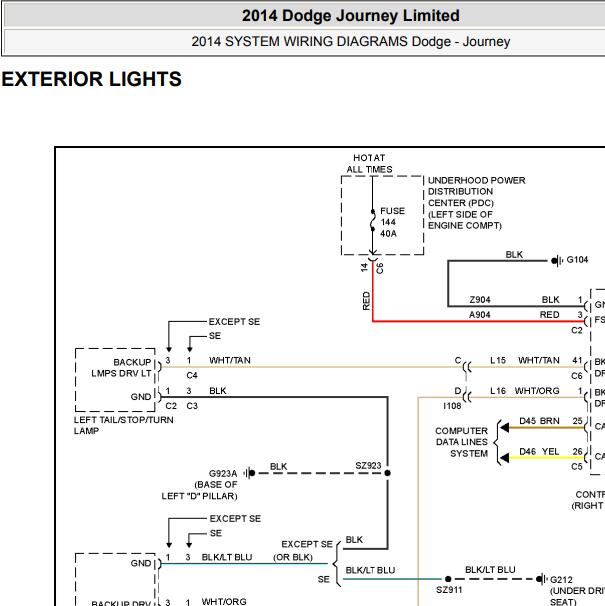Click pin number "26" on the D46 wire

pos(578,451)
